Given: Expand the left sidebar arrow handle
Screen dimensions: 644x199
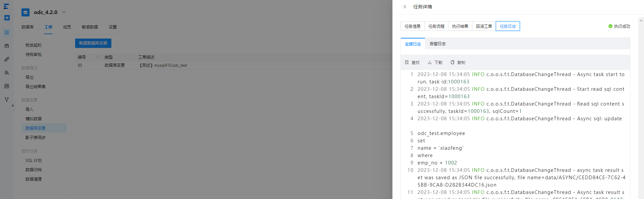Looking at the screenshot, I should (x=13, y=106).
